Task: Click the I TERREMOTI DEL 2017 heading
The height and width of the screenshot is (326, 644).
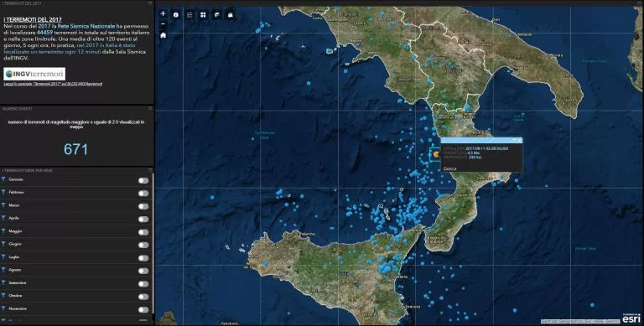Action: tap(33, 19)
